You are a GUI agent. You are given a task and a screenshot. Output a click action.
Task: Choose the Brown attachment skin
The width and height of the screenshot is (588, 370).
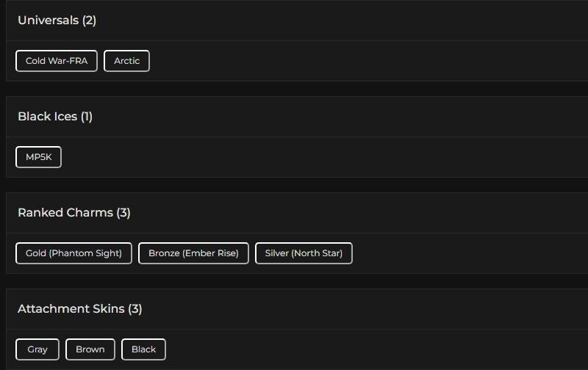[90, 349]
